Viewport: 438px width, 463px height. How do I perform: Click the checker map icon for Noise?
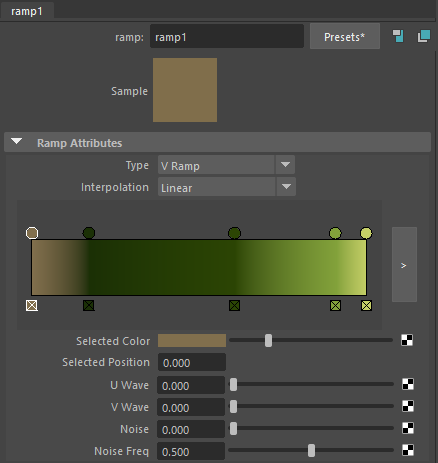(408, 428)
